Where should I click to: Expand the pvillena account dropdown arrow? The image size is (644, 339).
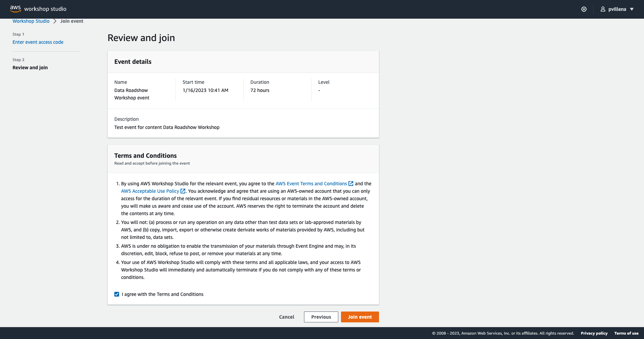click(x=632, y=9)
